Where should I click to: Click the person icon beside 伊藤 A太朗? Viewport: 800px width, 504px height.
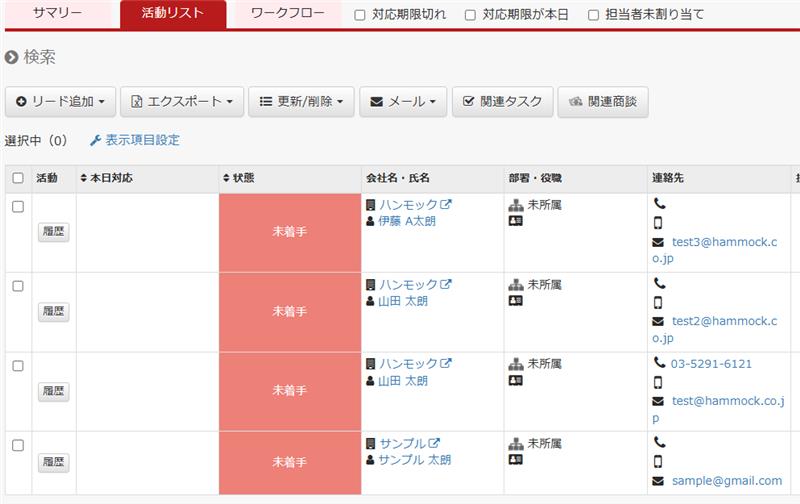pyautogui.click(x=371, y=221)
